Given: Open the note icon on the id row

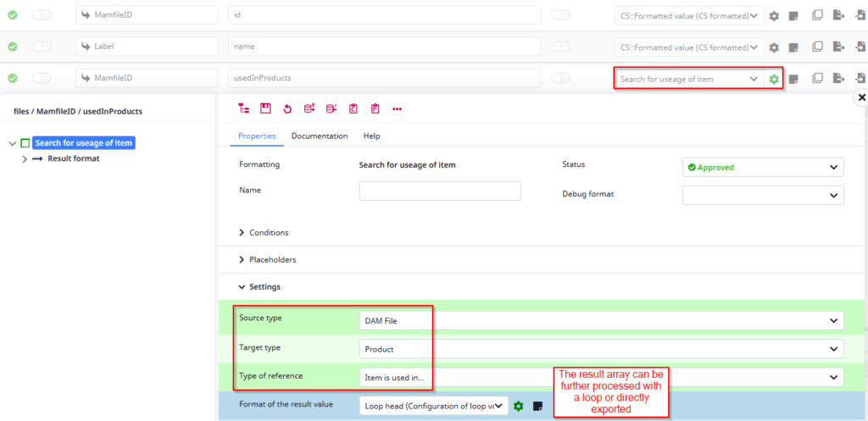Looking at the screenshot, I should (793, 16).
